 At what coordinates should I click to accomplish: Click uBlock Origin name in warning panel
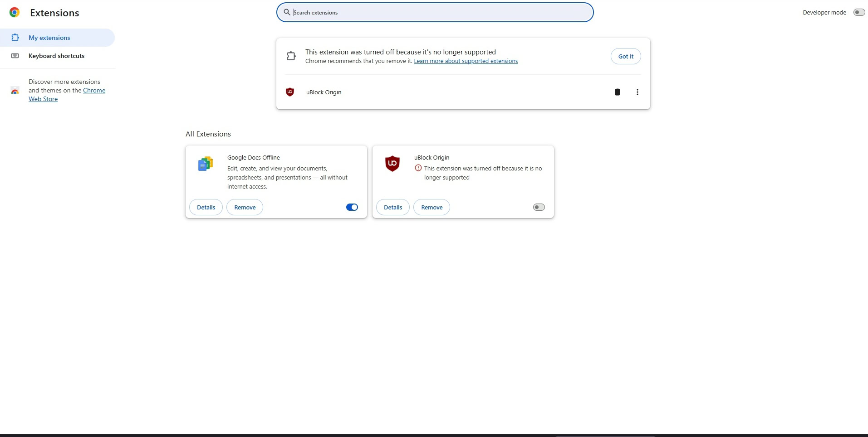coord(324,92)
